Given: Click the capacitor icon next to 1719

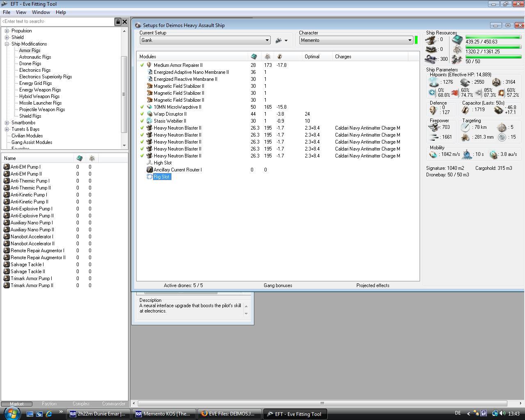Looking at the screenshot, I should pyautogui.click(x=465, y=110).
